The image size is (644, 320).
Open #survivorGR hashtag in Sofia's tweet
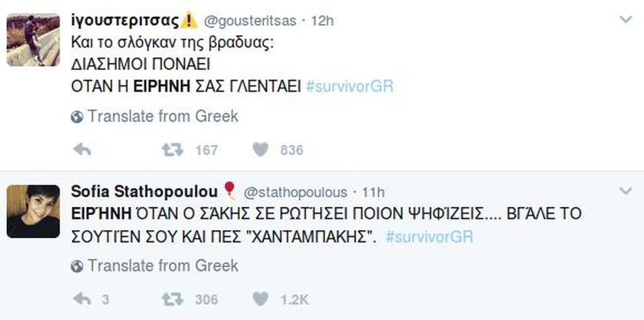pyautogui.click(x=429, y=237)
